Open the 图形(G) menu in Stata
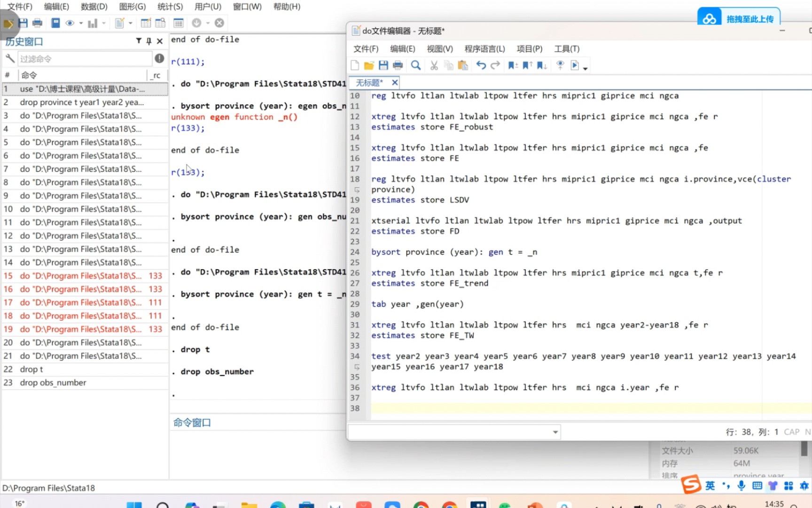Screen dimensions: 812x508 tap(133, 7)
